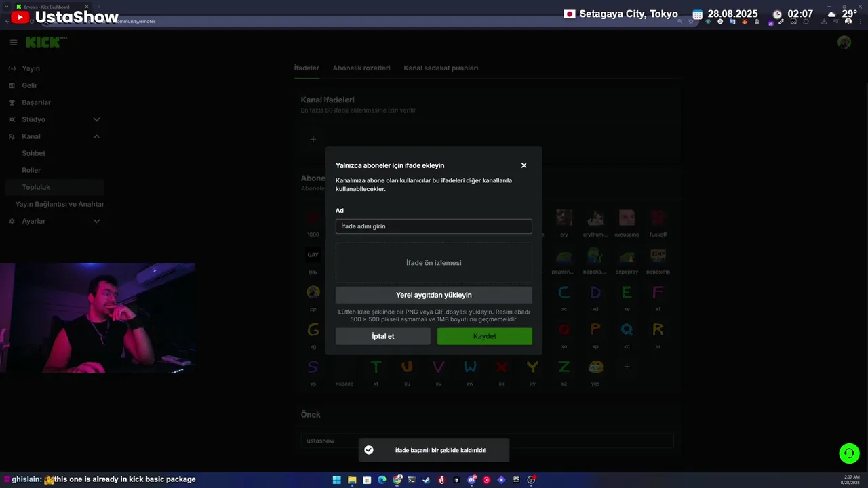Switch to the 'İfadeler' tab
The width and height of the screenshot is (868, 488).
tap(307, 68)
